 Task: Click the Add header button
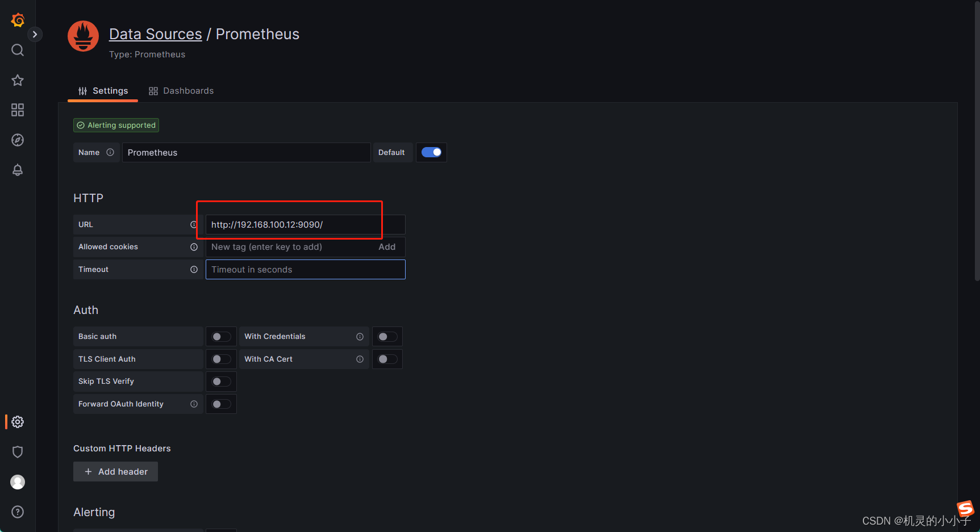pos(115,472)
